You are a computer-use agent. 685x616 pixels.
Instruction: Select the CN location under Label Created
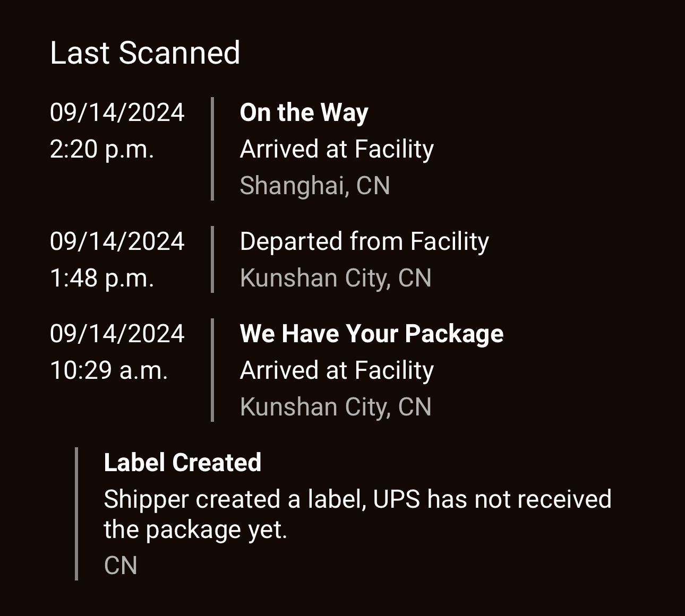click(x=121, y=566)
